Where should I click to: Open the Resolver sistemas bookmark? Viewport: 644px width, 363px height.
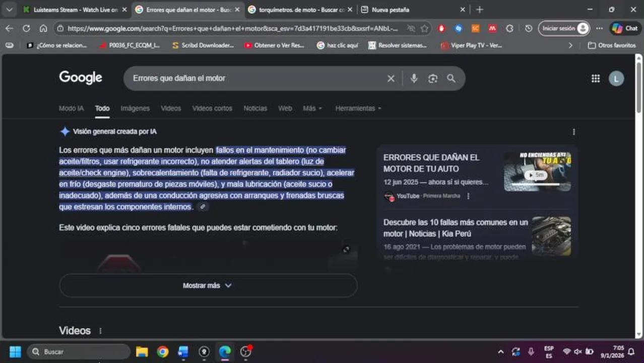(x=398, y=45)
